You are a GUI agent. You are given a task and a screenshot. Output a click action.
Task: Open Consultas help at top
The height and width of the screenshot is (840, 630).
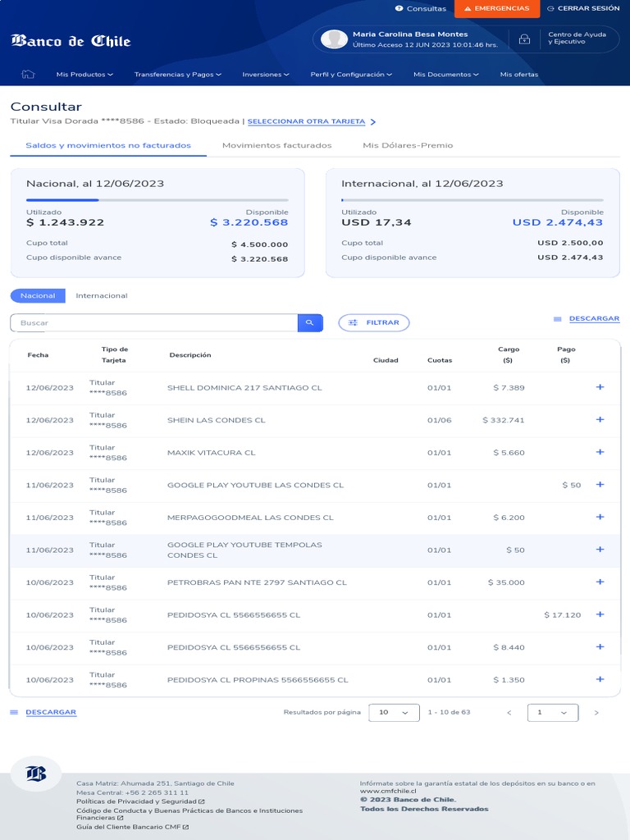(x=421, y=8)
